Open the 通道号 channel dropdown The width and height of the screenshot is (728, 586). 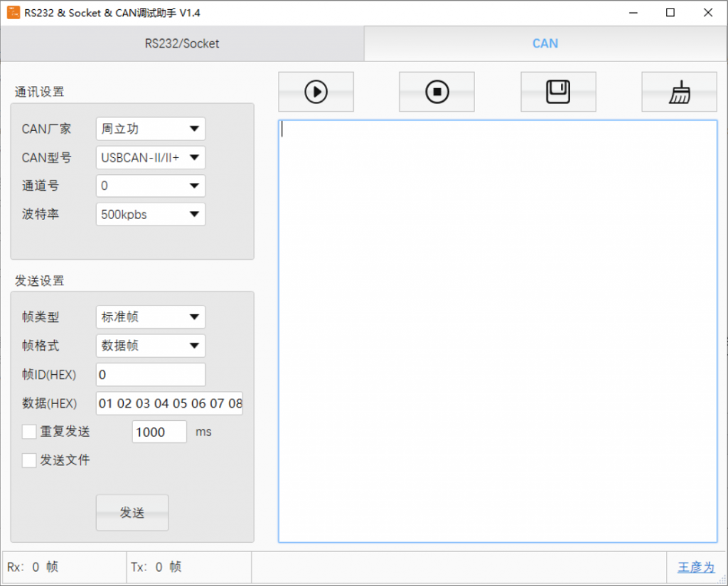(151, 186)
